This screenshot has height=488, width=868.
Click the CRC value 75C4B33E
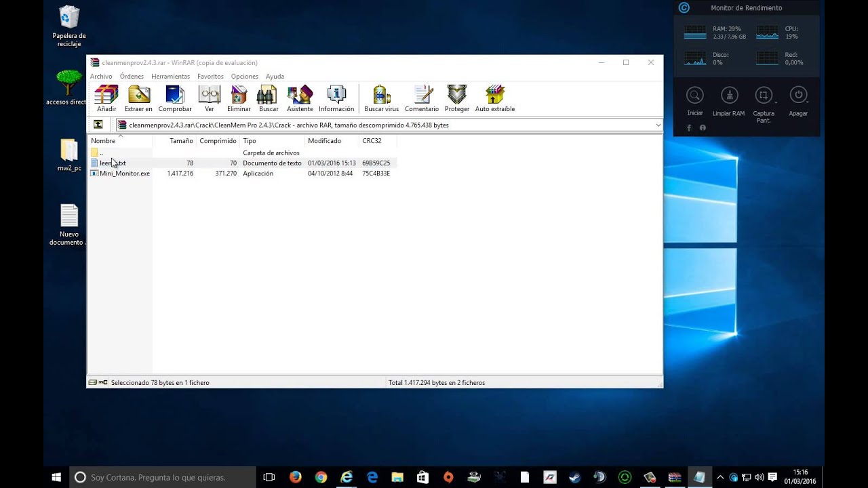tap(376, 174)
